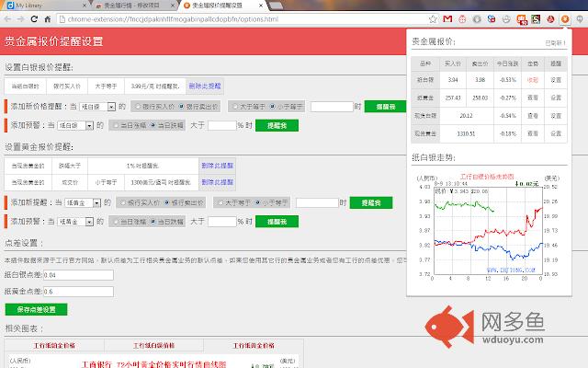Open the browser home page icon

(48, 18)
